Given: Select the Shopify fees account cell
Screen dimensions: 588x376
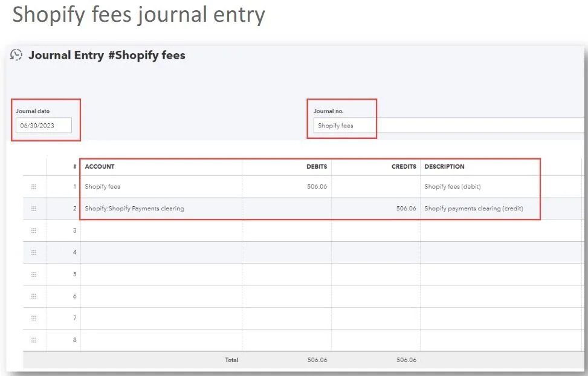Looking at the screenshot, I should tap(161, 187).
